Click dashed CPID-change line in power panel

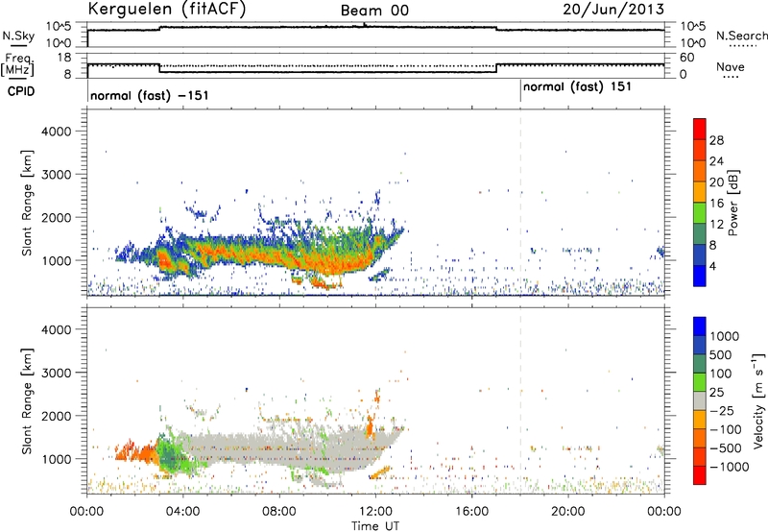click(x=520, y=203)
